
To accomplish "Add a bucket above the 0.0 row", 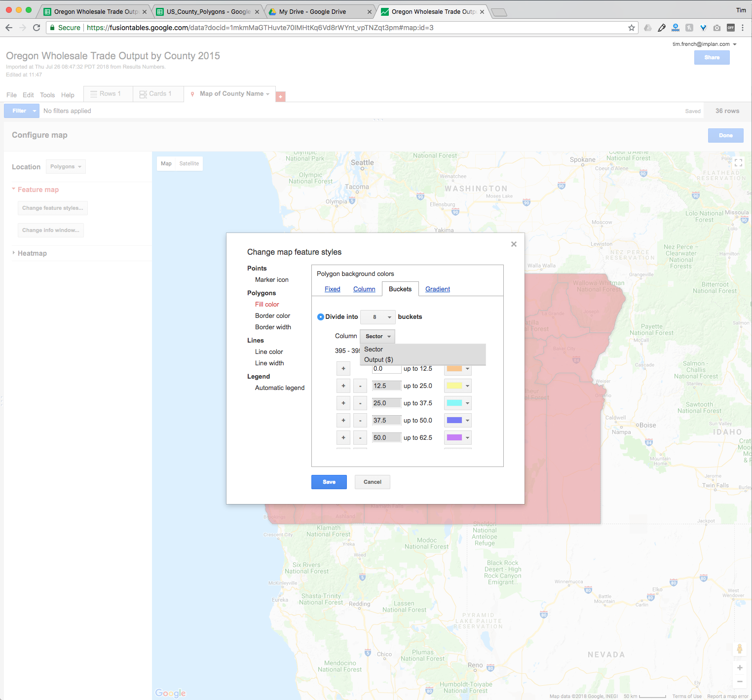I will [x=343, y=369].
